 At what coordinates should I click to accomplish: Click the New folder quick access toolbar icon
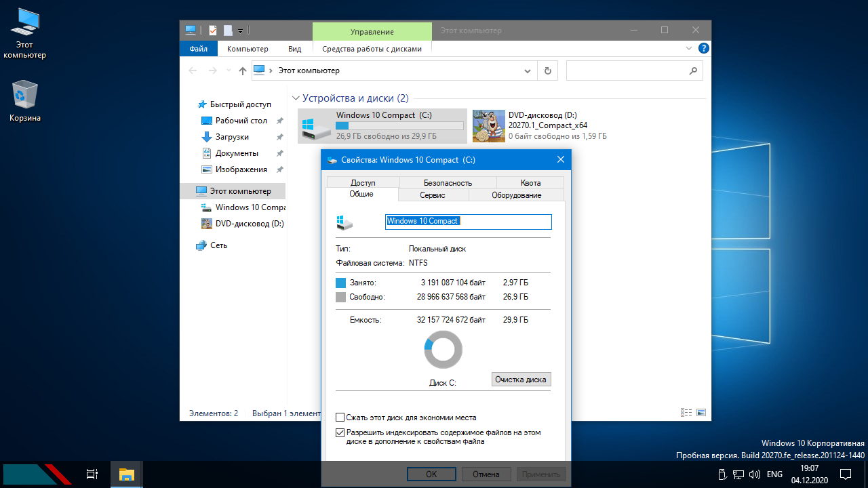[228, 30]
